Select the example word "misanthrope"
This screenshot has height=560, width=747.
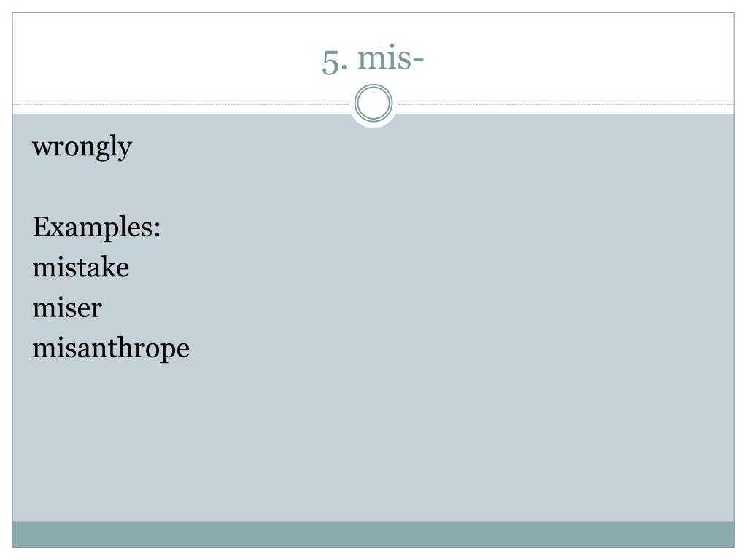(x=111, y=349)
